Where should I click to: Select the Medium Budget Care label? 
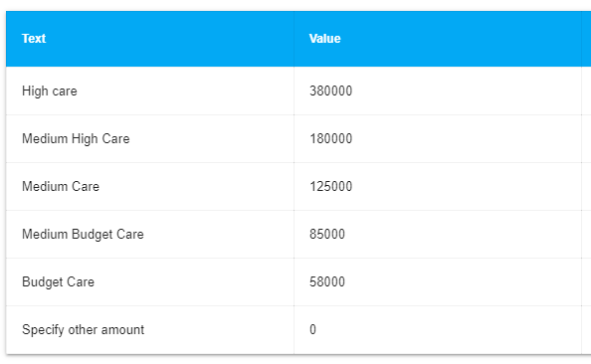coord(83,235)
